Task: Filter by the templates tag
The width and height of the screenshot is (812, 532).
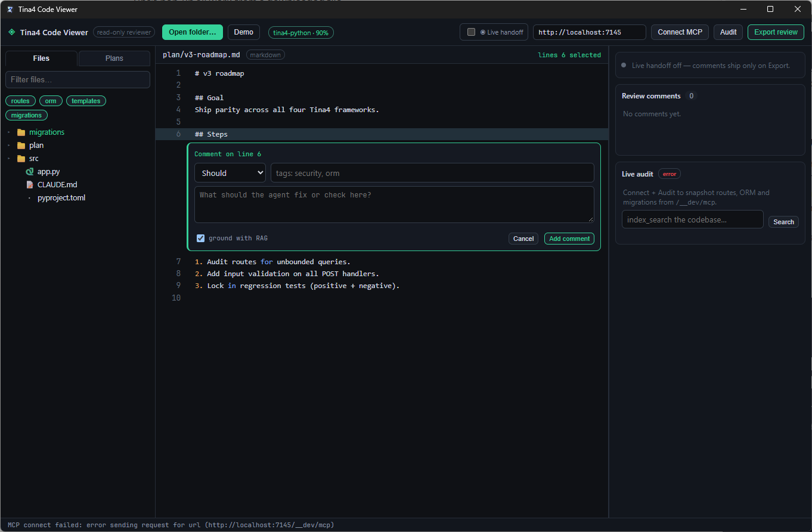Action: (x=86, y=101)
